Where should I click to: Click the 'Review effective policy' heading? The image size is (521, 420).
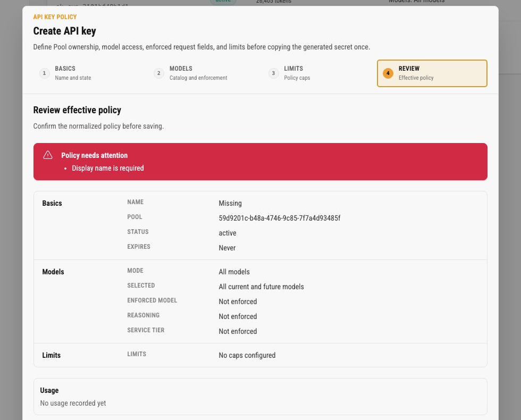[x=77, y=110]
